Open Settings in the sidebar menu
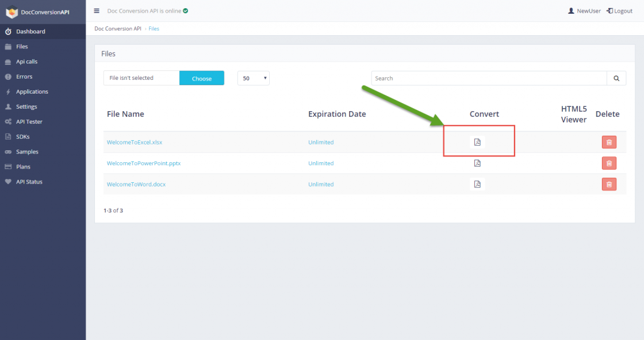This screenshot has height=340, width=644. point(43,107)
